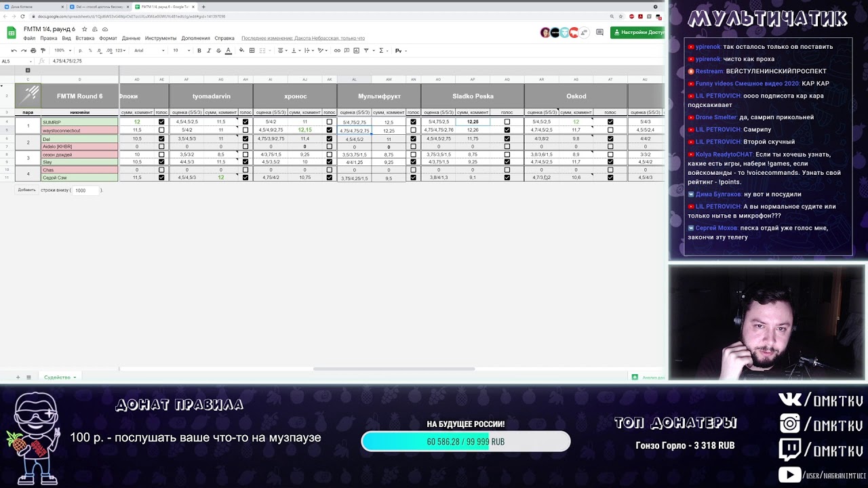Open the red PDF browser extension
Viewport: 868px width, 488px height.
tap(640, 16)
